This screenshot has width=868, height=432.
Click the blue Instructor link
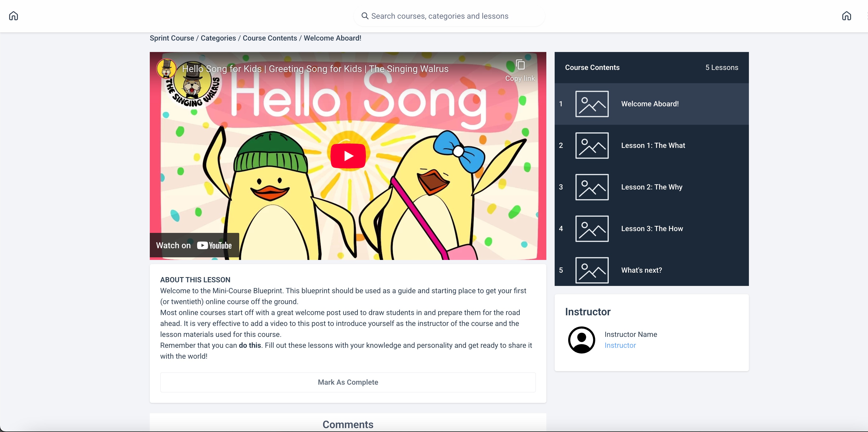pos(620,345)
